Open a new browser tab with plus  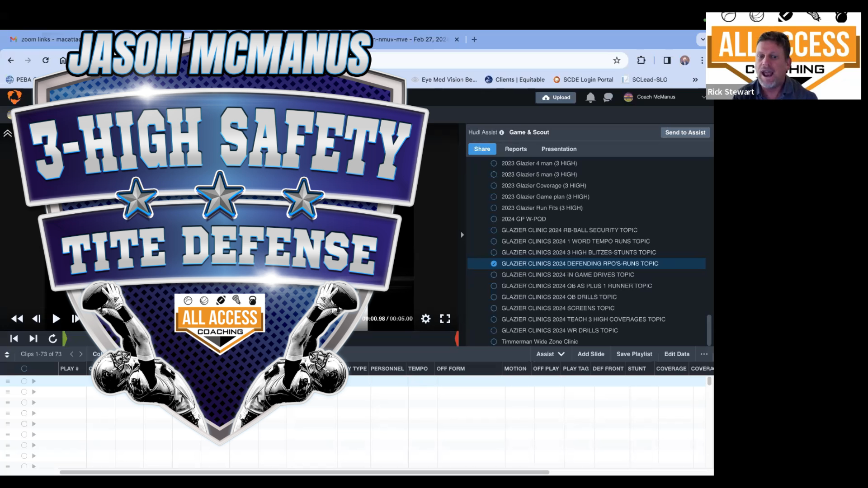(474, 39)
